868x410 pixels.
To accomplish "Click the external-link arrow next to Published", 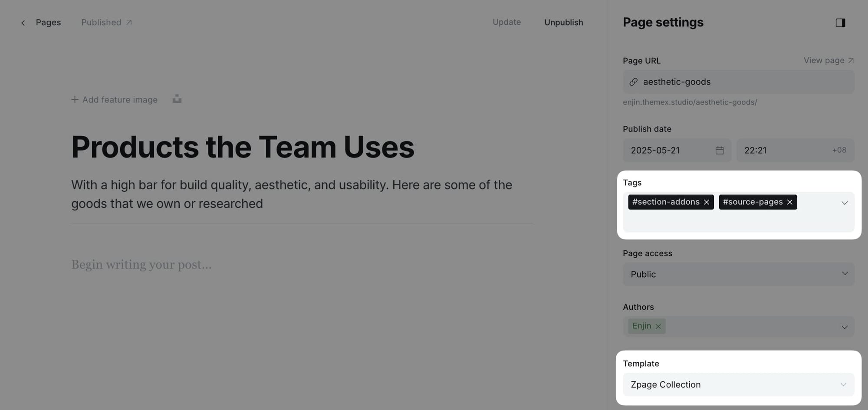I will (129, 22).
